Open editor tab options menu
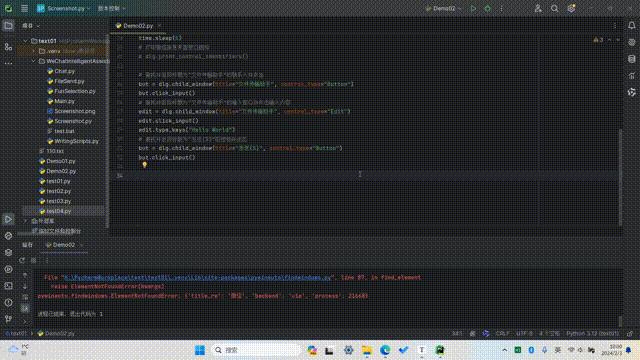This screenshot has width=640, height=360. [x=615, y=26]
